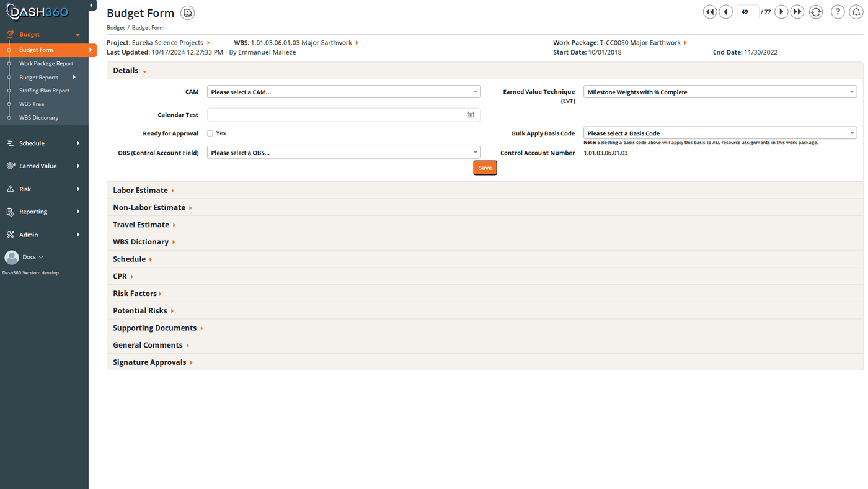Click the Start Date 10/01/2018 text
868x489 pixels.
(587, 52)
